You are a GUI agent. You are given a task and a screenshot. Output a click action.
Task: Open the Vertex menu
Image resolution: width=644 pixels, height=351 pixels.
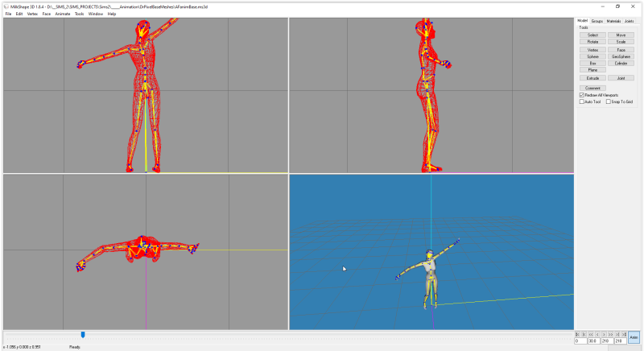pos(32,14)
